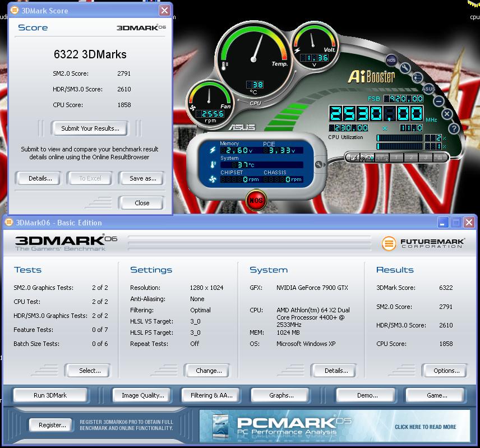Open Options button under Results

[446, 371]
